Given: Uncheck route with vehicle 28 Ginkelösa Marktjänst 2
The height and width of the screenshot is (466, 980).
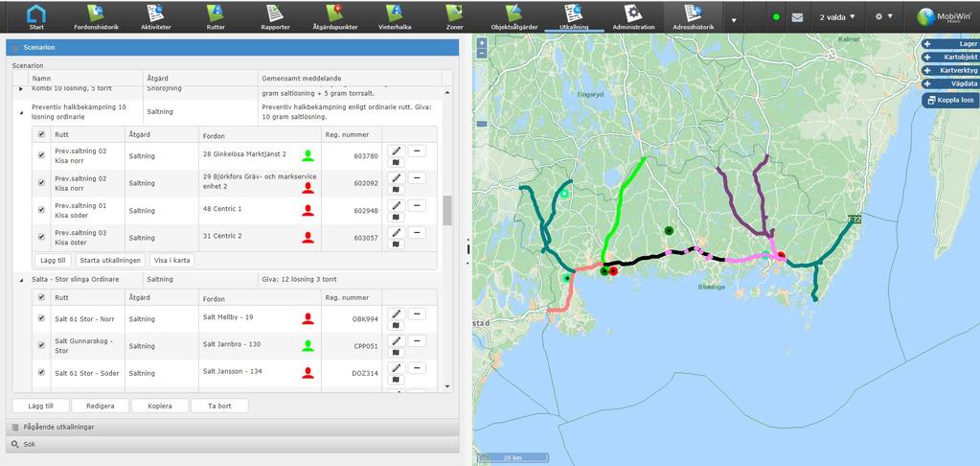Looking at the screenshot, I should pos(42,155).
